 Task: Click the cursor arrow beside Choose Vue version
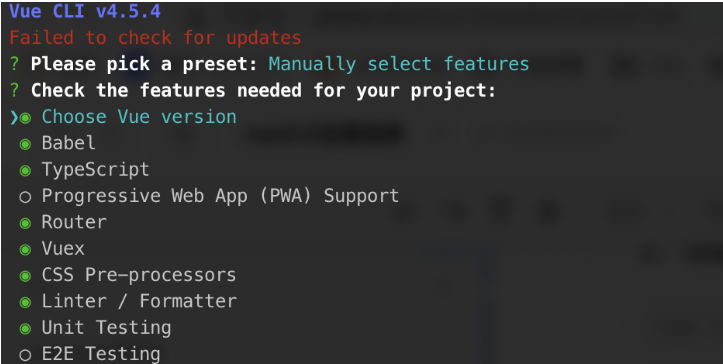14,118
